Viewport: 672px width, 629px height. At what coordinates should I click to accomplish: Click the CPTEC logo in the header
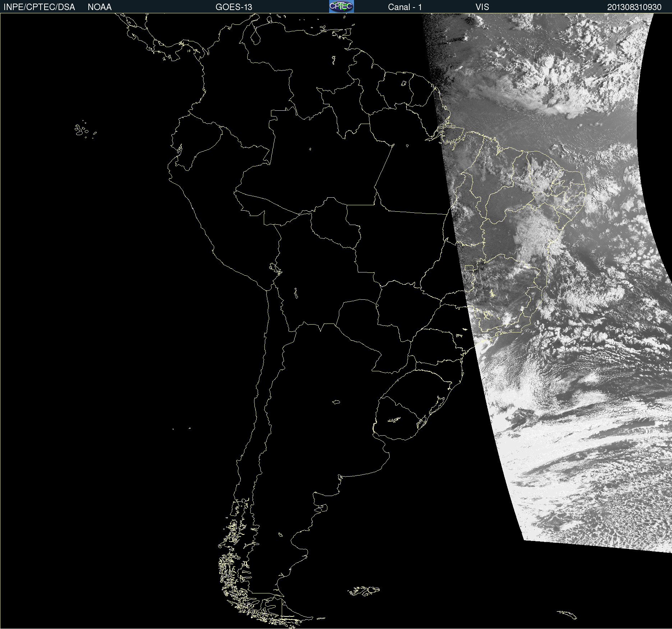tap(341, 6)
